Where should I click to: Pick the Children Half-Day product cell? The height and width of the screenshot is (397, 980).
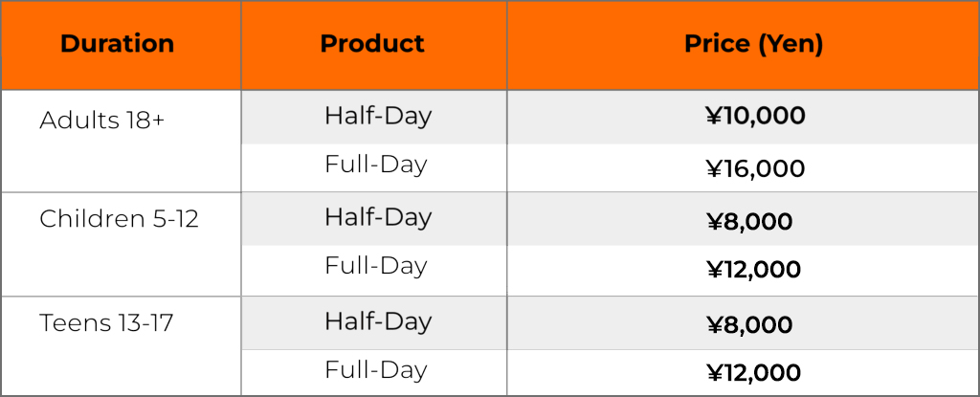click(378, 218)
